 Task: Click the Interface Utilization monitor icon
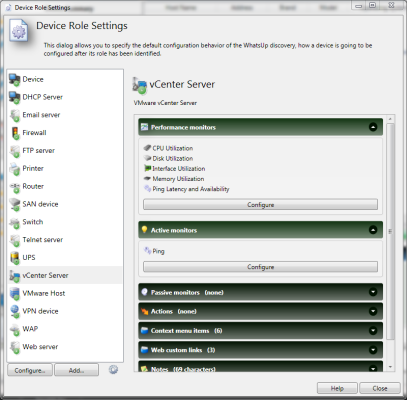[147, 168]
